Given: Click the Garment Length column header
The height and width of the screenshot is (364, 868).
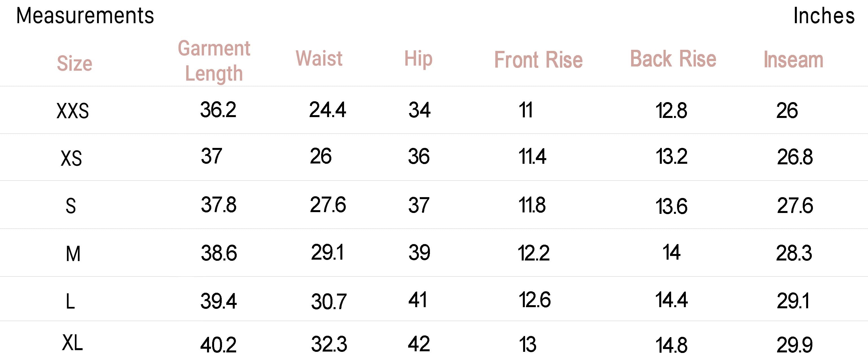Looking at the screenshot, I should click(214, 61).
